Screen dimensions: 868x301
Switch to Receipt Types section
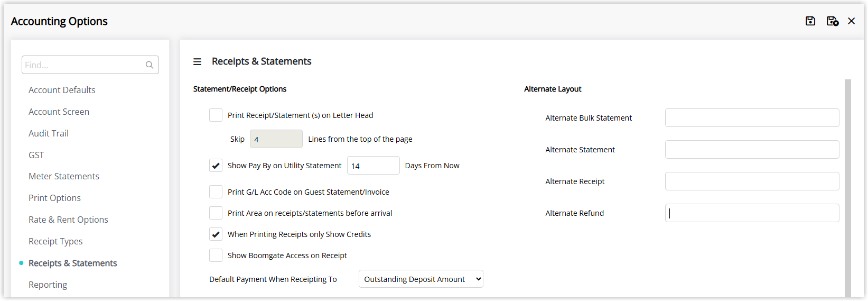[x=55, y=241]
